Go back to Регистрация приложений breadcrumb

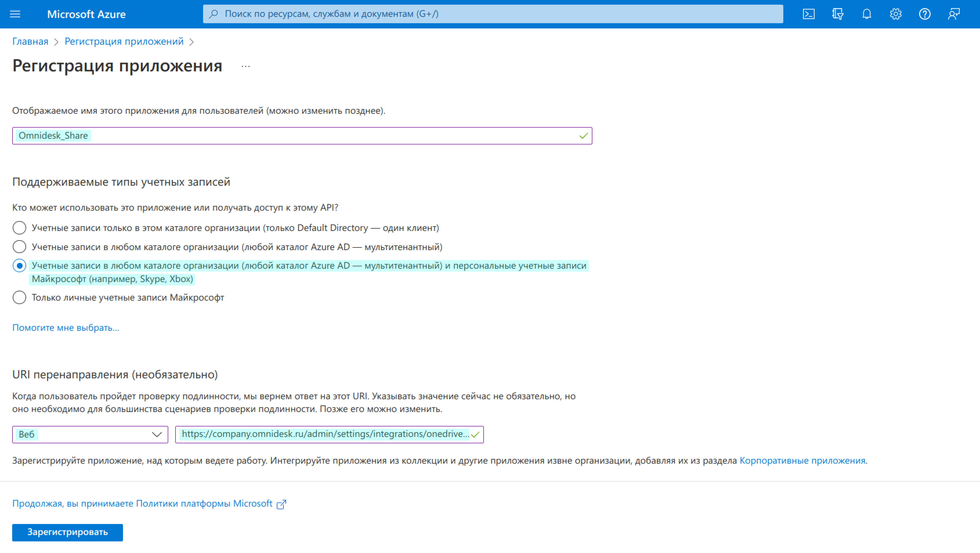[x=124, y=41]
